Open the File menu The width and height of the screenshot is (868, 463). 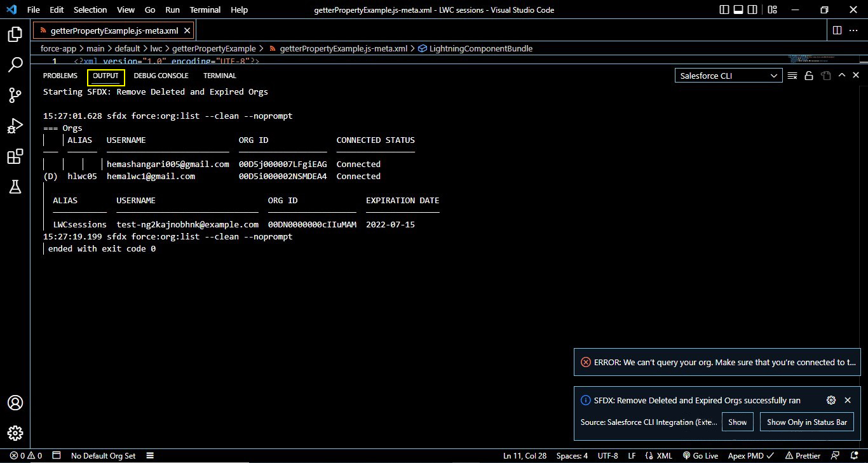tap(34, 10)
